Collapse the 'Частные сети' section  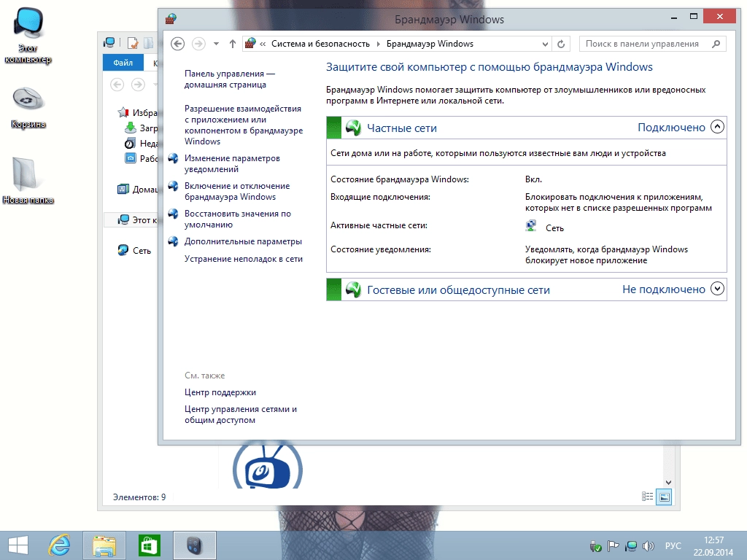point(717,127)
